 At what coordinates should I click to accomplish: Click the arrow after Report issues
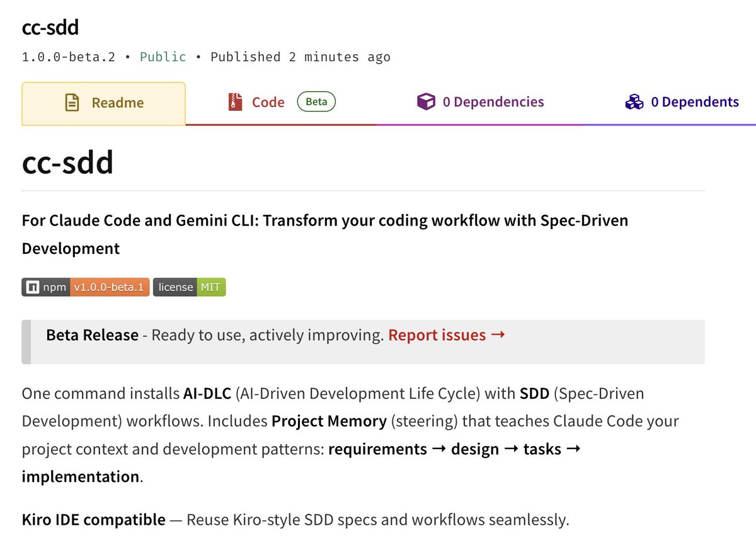point(498,335)
